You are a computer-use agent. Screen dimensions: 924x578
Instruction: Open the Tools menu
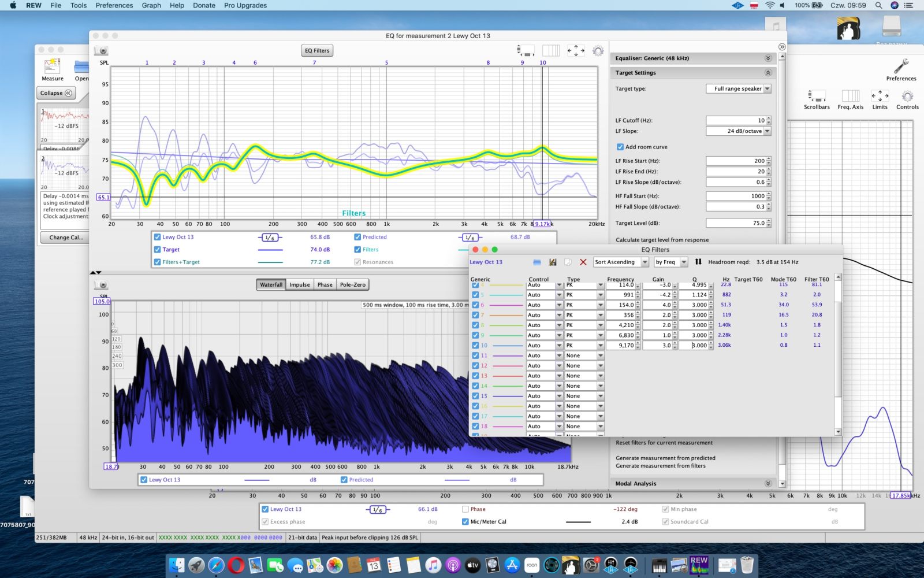click(x=79, y=5)
